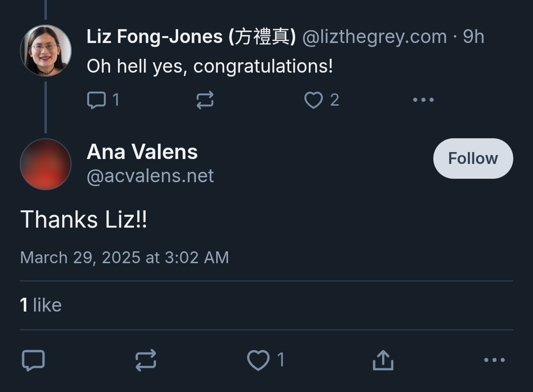This screenshot has height=392, width=533.
Task: Click the March 29, 2025 post date
Action: point(124,258)
